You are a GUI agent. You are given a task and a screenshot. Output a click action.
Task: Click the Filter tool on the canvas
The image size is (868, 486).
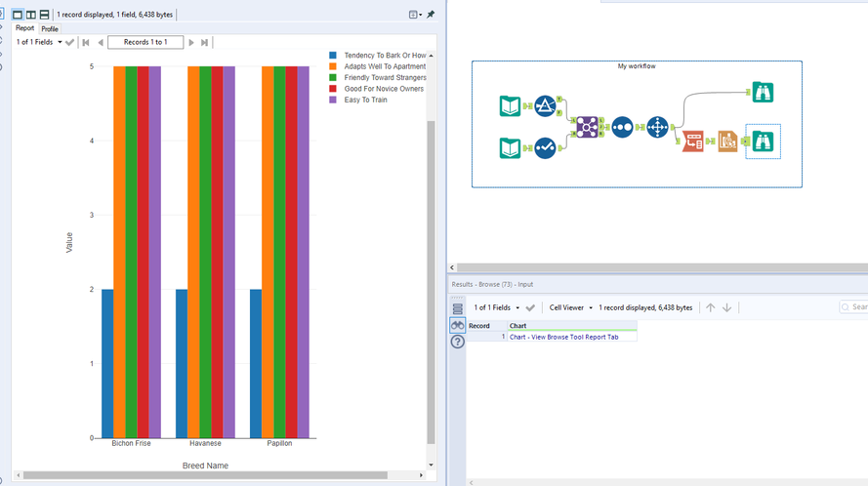coord(545,105)
